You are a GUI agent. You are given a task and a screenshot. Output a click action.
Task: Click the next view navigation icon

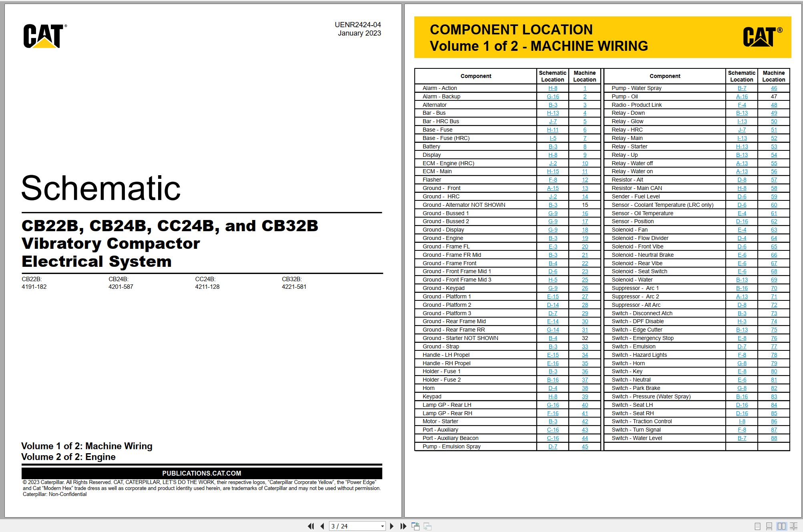tap(428, 526)
